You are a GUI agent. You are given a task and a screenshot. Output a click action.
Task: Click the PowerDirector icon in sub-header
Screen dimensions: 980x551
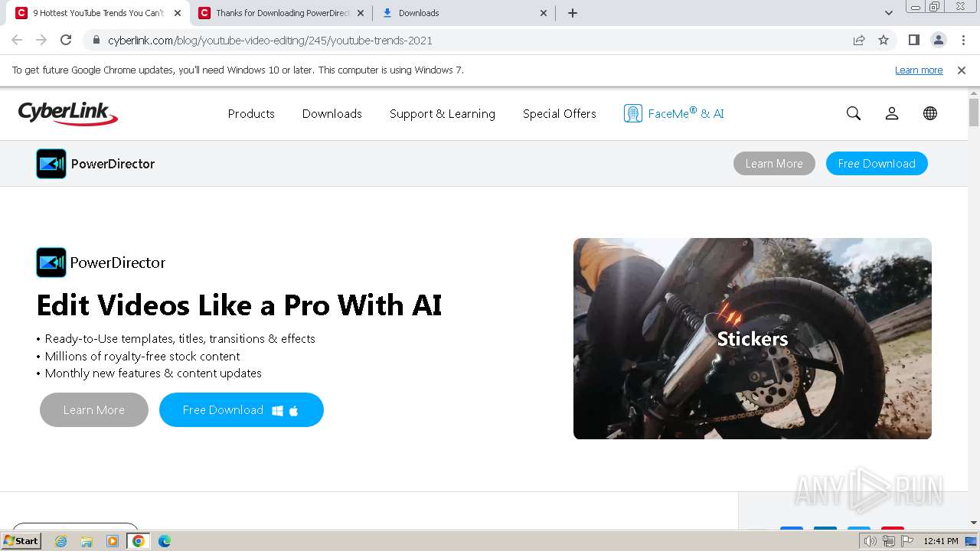[51, 164]
